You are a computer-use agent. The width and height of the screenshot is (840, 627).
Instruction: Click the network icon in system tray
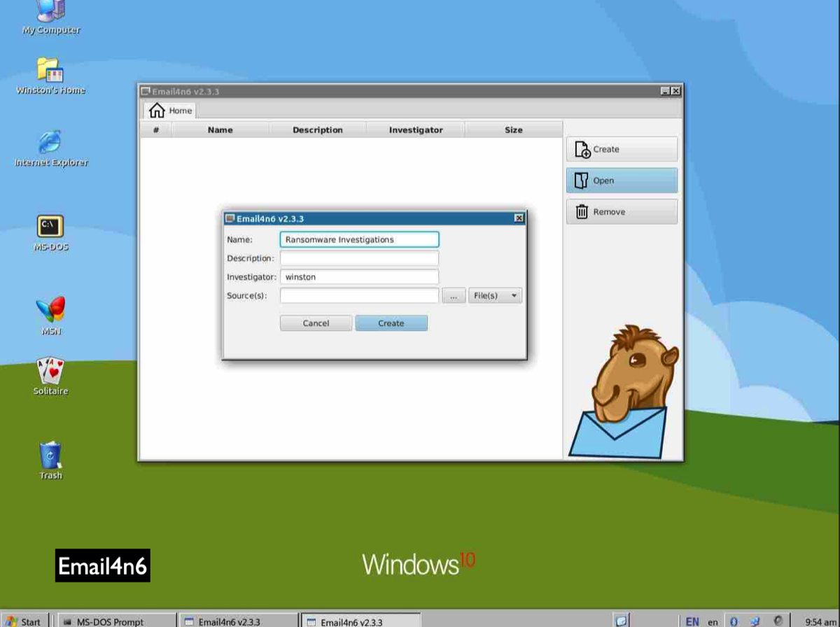(755, 621)
